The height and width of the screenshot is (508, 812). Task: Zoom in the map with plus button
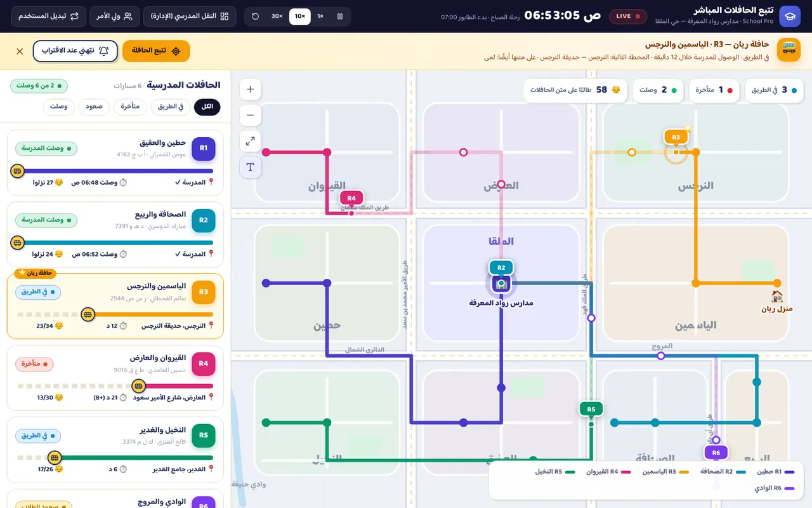pyautogui.click(x=251, y=90)
